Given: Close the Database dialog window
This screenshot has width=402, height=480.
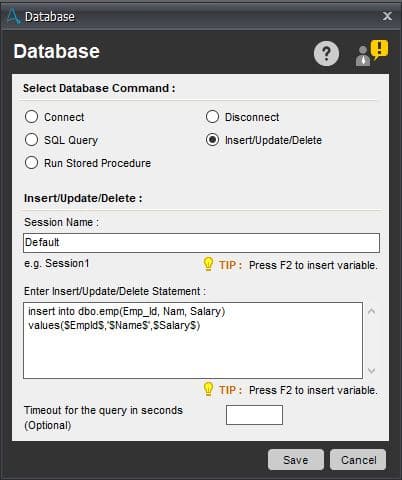Looking at the screenshot, I should (387, 16).
